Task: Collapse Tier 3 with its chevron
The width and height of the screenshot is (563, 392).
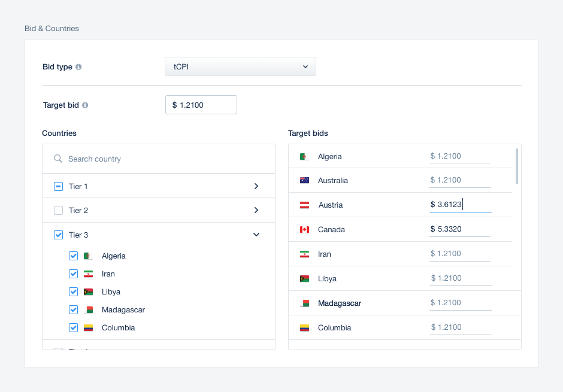Action: 256,235
